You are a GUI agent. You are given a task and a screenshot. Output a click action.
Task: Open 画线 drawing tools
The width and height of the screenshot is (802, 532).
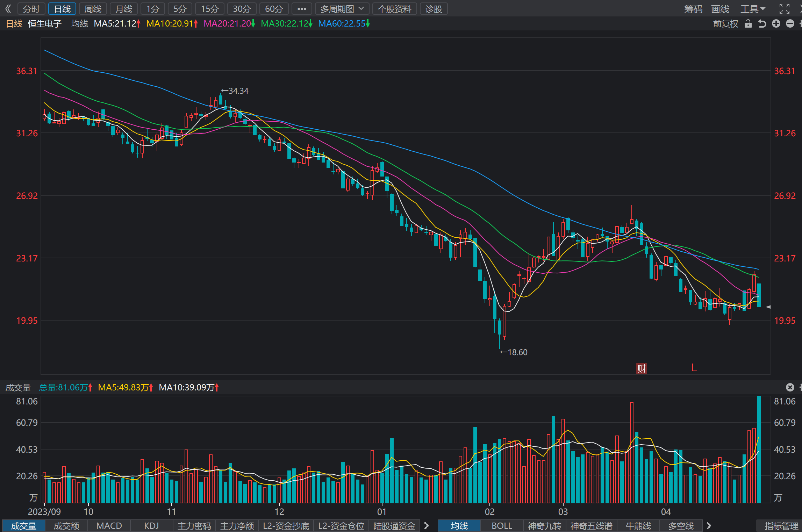pyautogui.click(x=720, y=9)
